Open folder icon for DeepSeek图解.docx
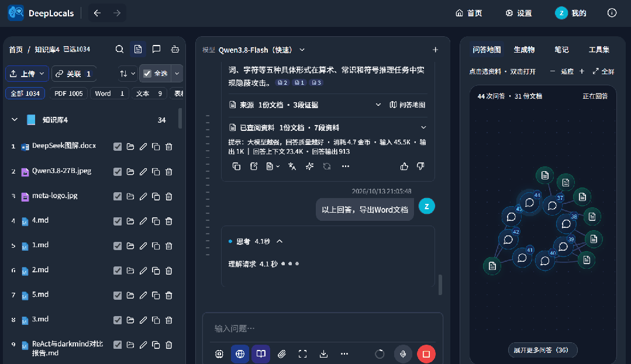631x364 pixels. pyautogui.click(x=130, y=147)
